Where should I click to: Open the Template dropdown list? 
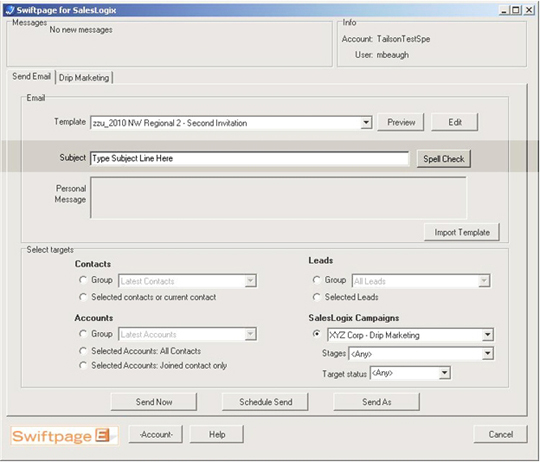click(366, 123)
